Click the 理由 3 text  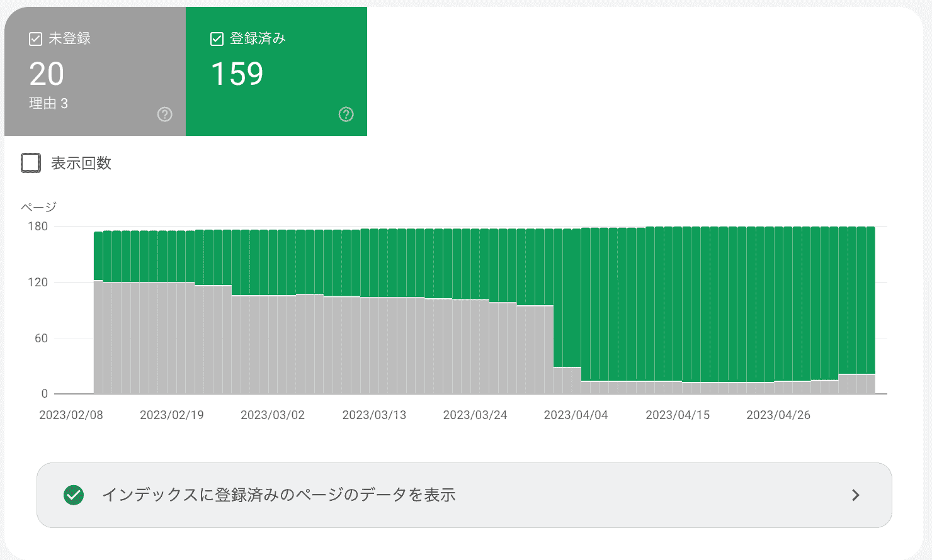(48, 103)
